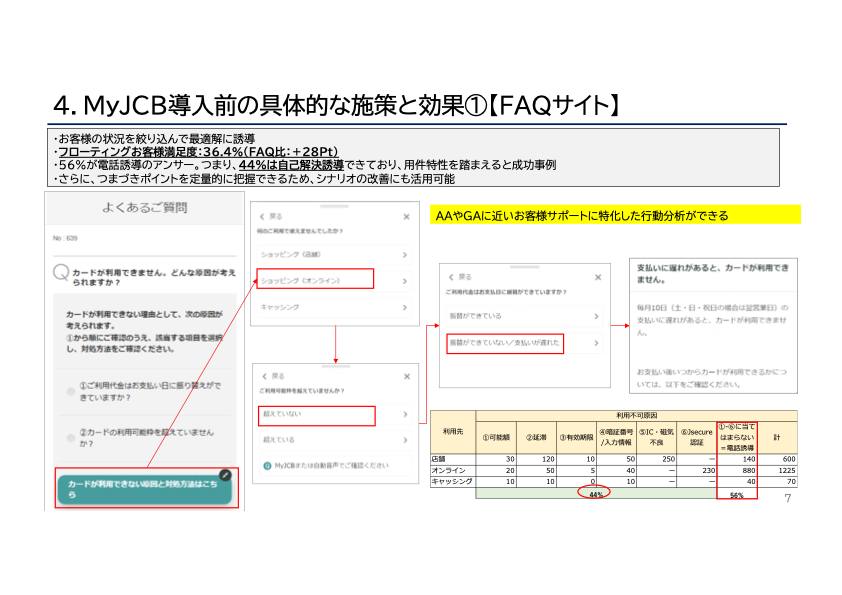This screenshot has width=842, height=595.
Task: Choose 振替ができていない/支払いが遅れた option
Action: [x=525, y=343]
